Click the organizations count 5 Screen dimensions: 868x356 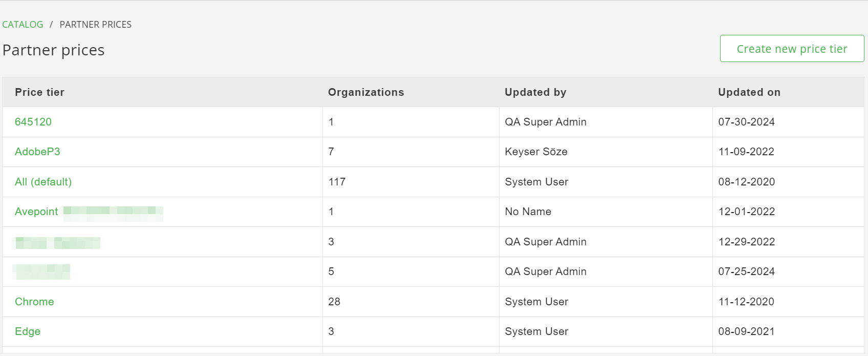coord(331,271)
